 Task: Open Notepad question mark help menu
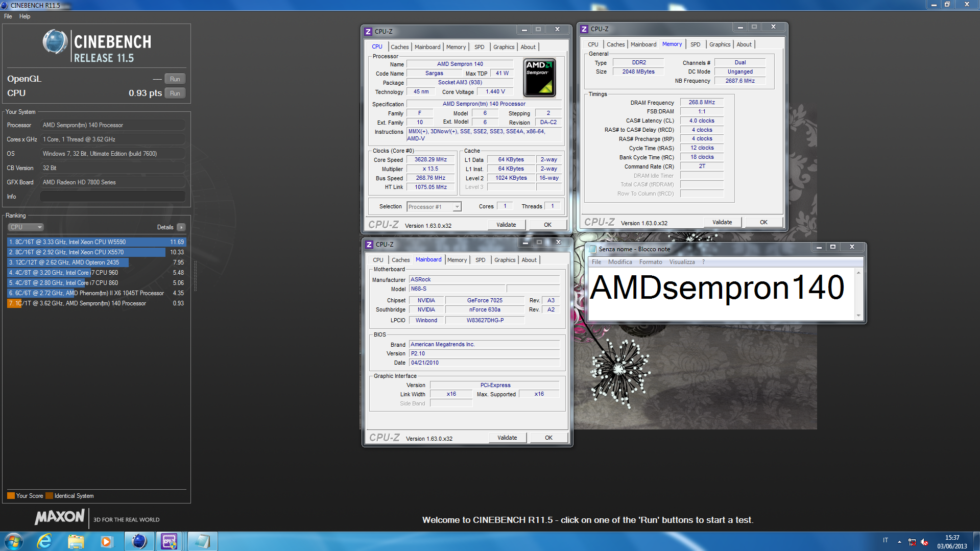click(703, 262)
